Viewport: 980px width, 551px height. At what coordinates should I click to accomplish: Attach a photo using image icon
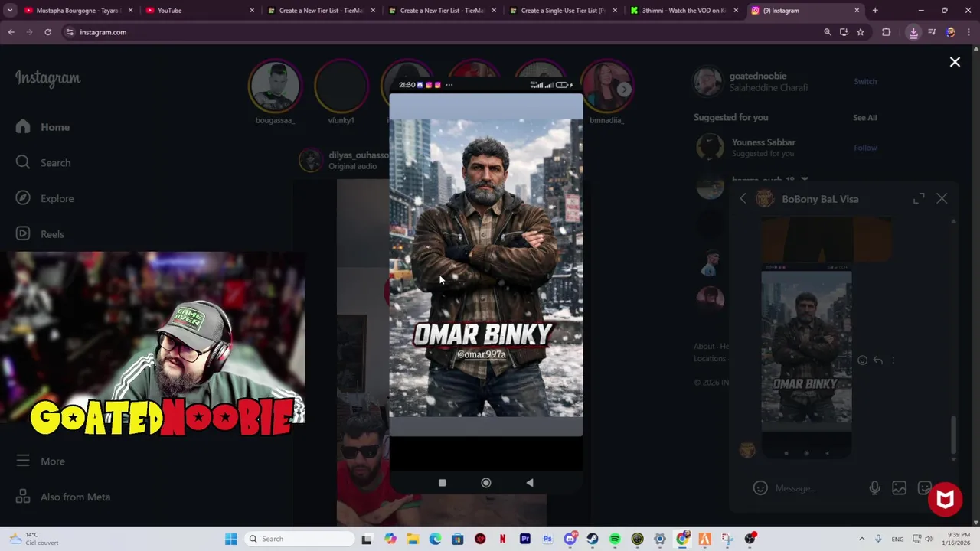(899, 488)
